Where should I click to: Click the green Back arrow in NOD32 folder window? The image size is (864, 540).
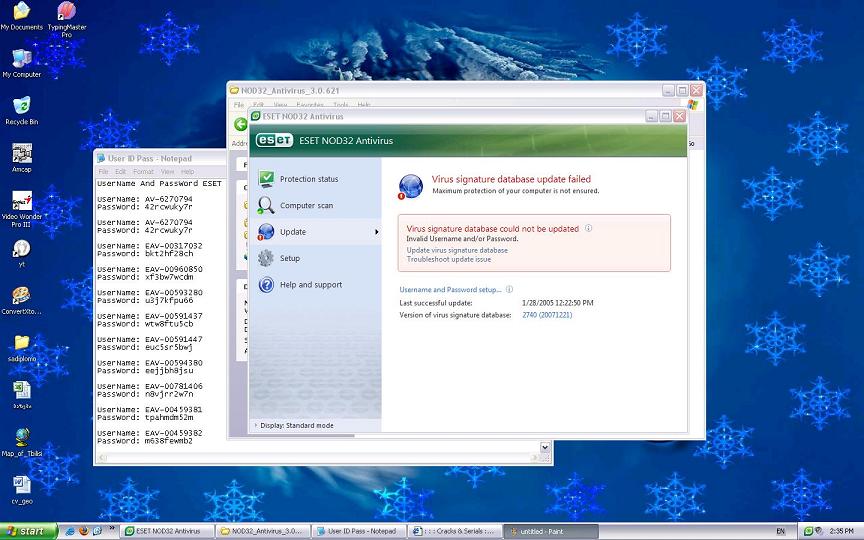tap(241, 125)
